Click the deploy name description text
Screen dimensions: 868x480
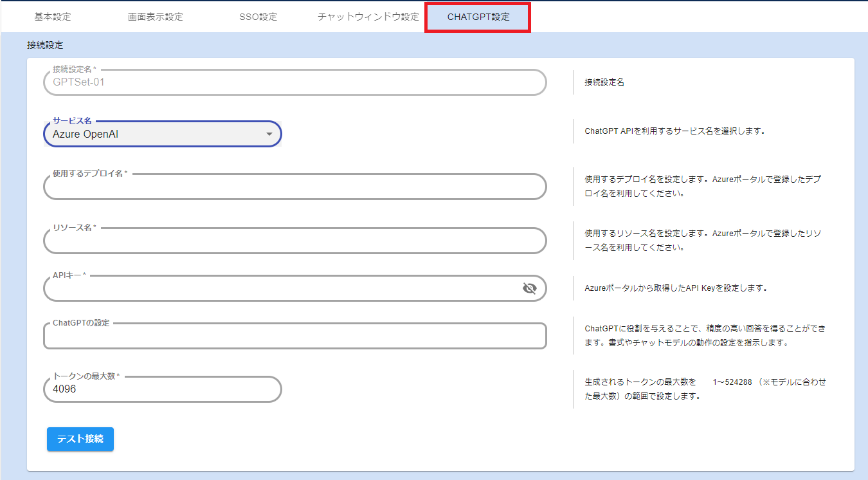pyautogui.click(x=702, y=186)
